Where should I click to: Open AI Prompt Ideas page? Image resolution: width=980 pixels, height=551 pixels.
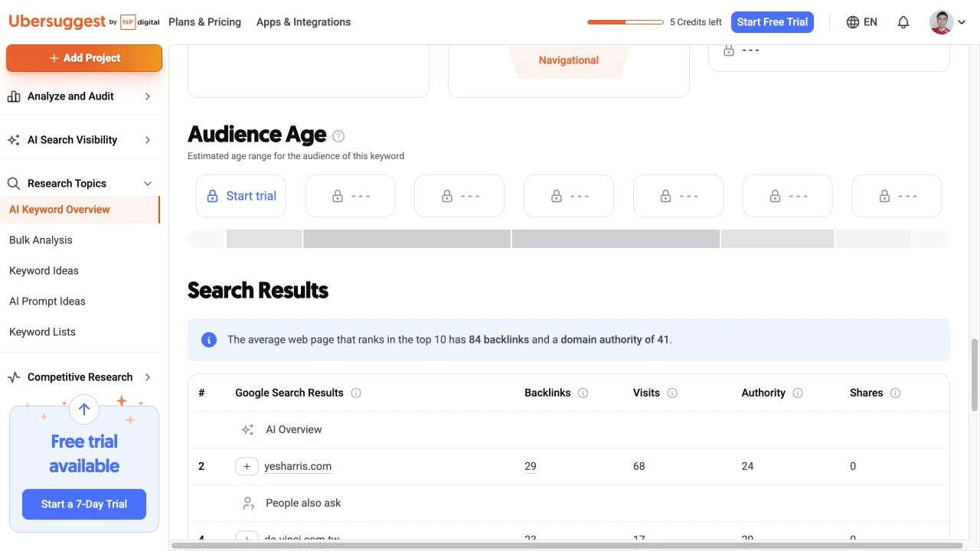[47, 302]
